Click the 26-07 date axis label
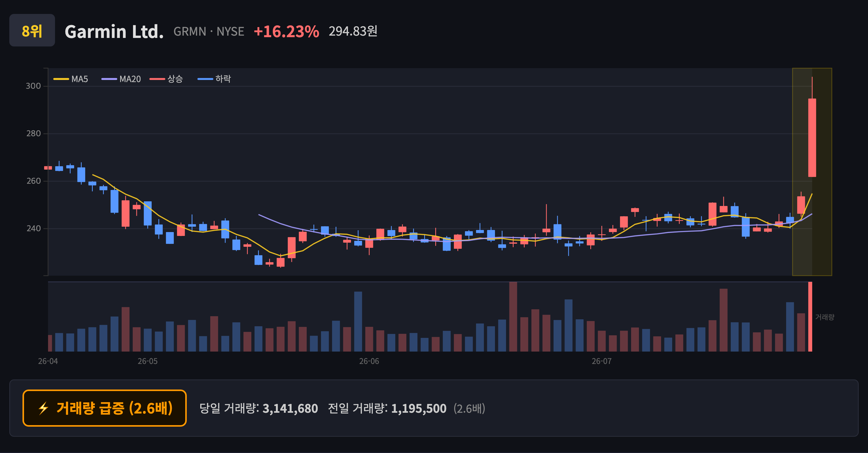 pos(602,361)
